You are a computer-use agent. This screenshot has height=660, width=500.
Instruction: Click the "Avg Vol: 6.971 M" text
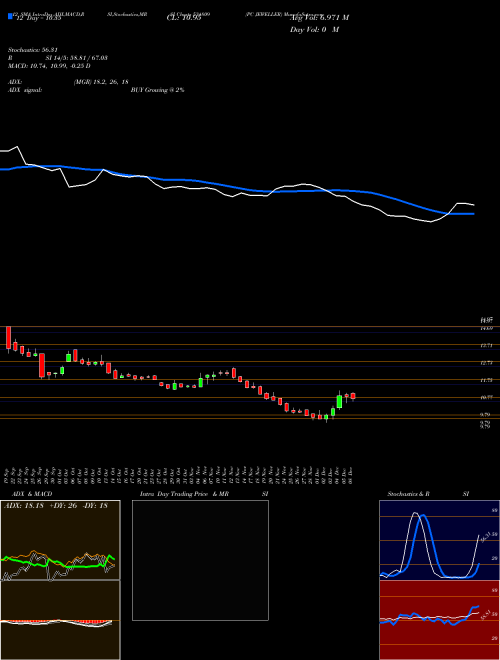pyautogui.click(x=319, y=18)
